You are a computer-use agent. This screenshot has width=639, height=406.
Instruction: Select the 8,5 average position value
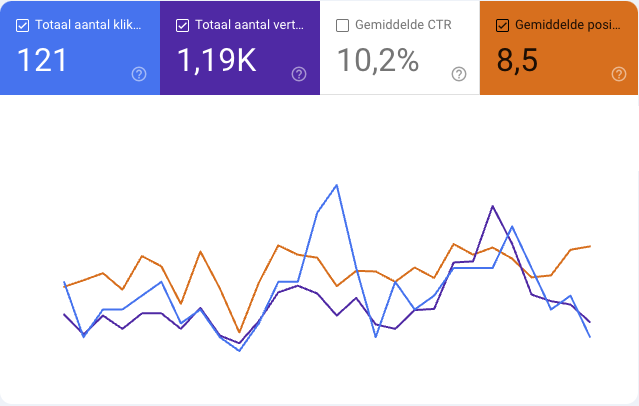coord(517,60)
